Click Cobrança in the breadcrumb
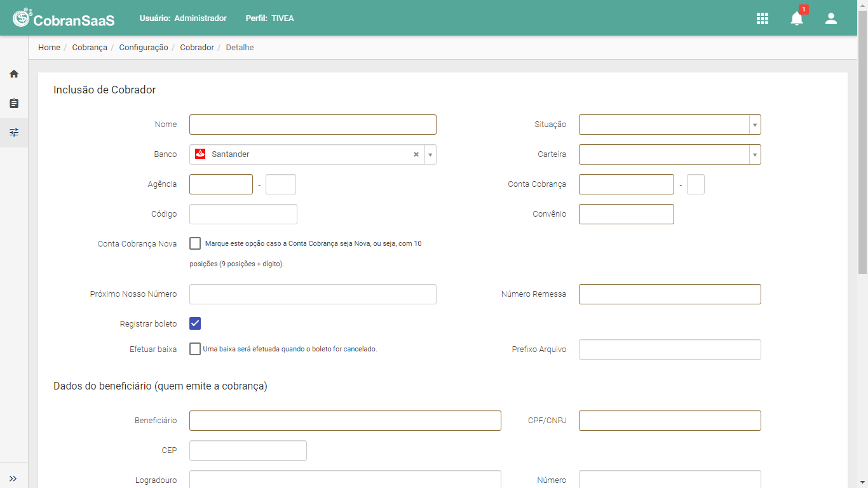The image size is (868, 488). point(90,48)
